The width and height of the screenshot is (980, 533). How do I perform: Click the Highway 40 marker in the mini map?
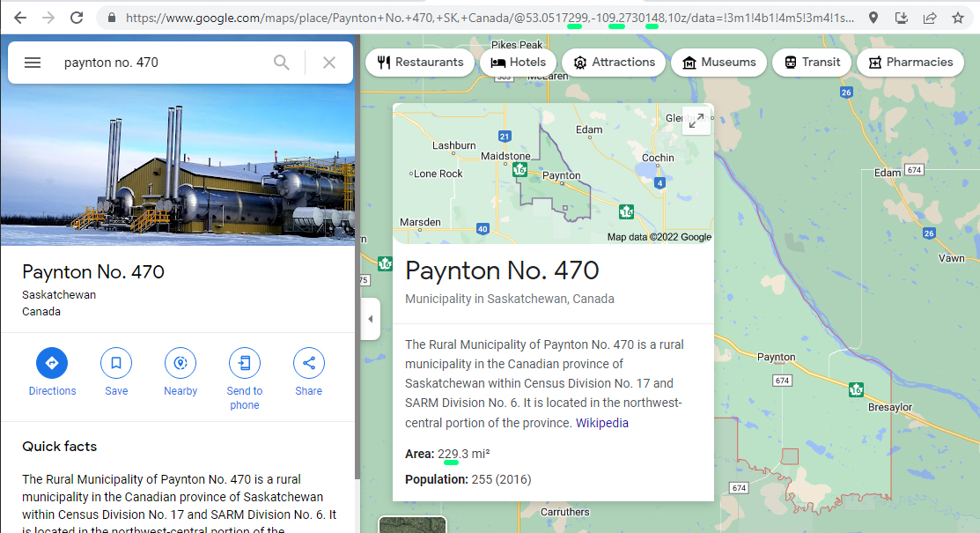click(x=483, y=229)
